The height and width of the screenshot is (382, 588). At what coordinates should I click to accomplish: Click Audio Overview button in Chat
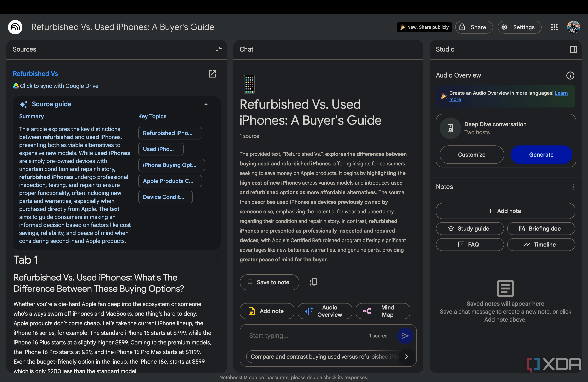325,311
